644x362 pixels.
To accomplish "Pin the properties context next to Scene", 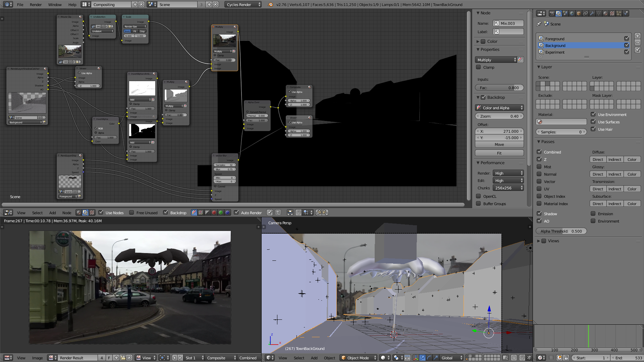I will (539, 24).
